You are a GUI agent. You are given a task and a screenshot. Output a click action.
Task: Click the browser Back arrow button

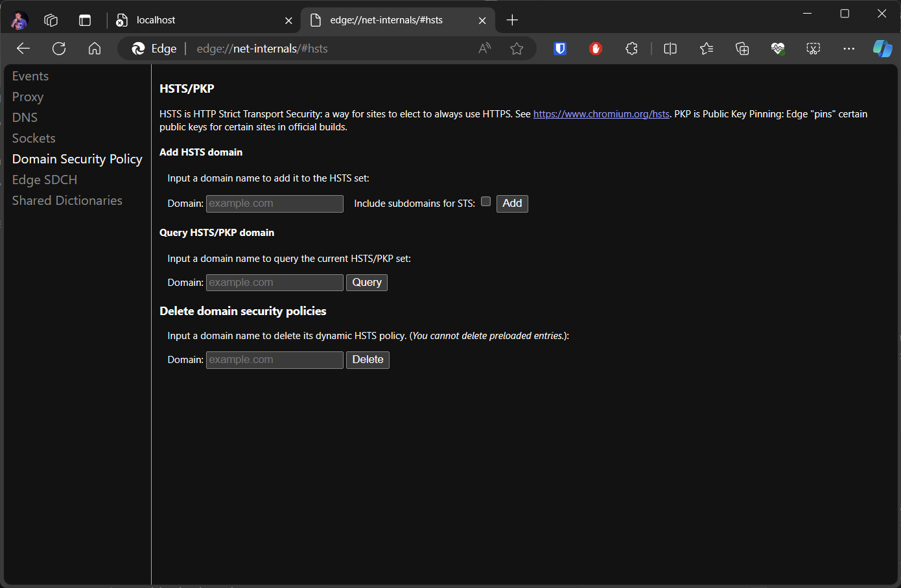pos(23,49)
